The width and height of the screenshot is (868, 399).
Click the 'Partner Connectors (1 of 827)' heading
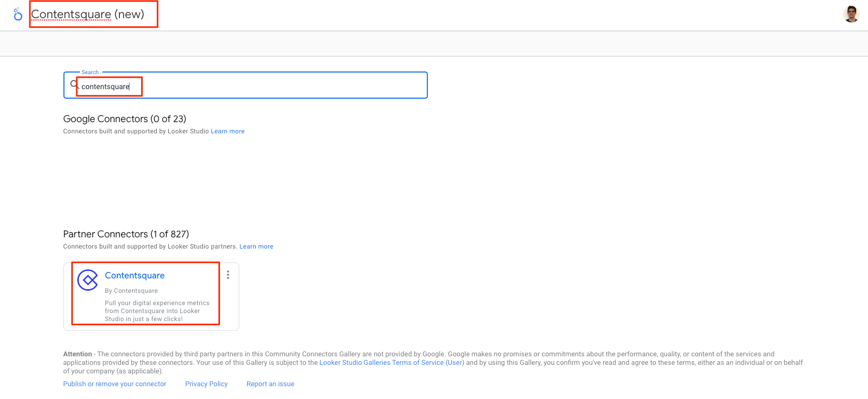pos(126,234)
